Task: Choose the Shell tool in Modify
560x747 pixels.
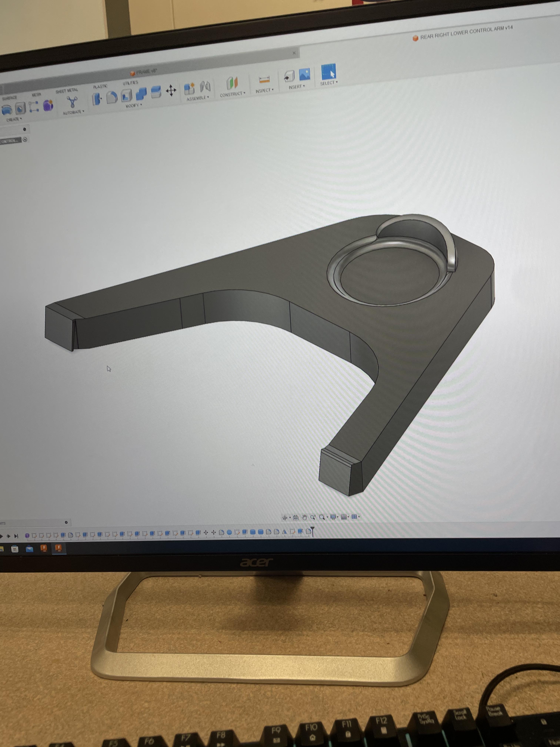Action: [126, 96]
